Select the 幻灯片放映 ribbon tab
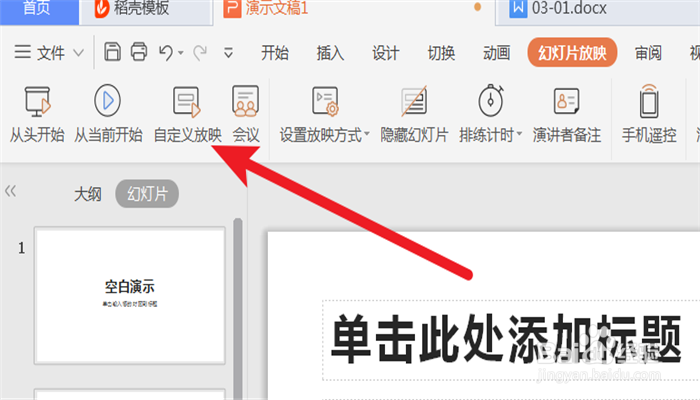 (572, 53)
